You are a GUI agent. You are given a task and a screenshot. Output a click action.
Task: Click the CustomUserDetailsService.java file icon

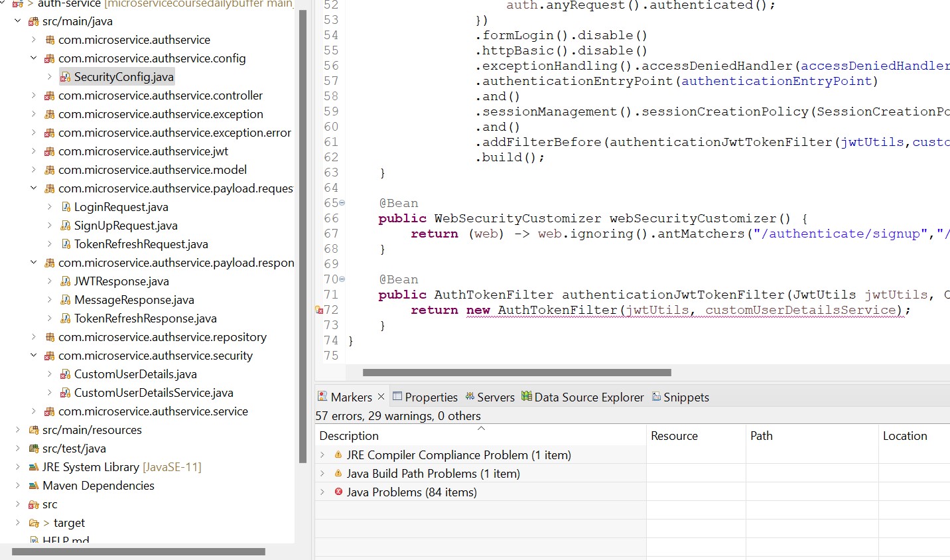tap(66, 393)
